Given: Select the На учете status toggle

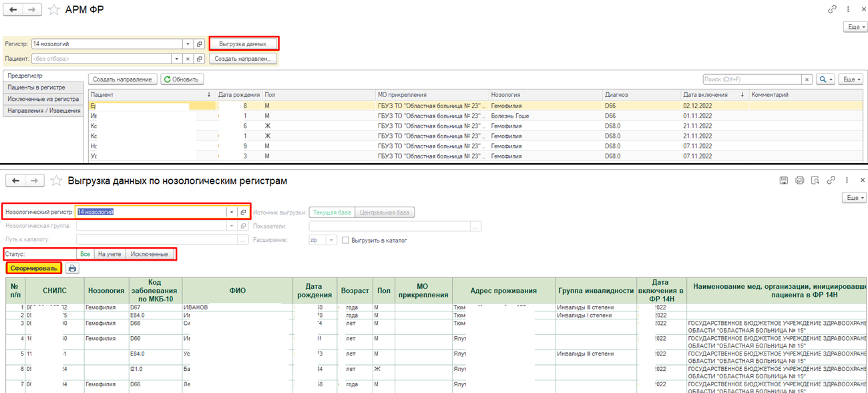Looking at the screenshot, I should 110,254.
